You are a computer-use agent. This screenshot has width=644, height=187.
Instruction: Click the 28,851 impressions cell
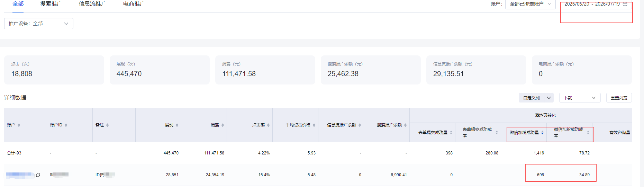click(x=172, y=175)
